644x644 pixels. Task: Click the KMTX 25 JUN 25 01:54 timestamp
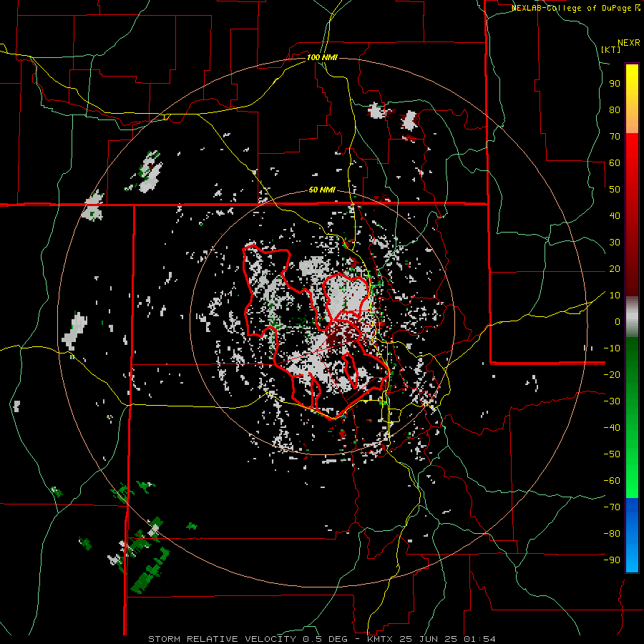click(430, 639)
